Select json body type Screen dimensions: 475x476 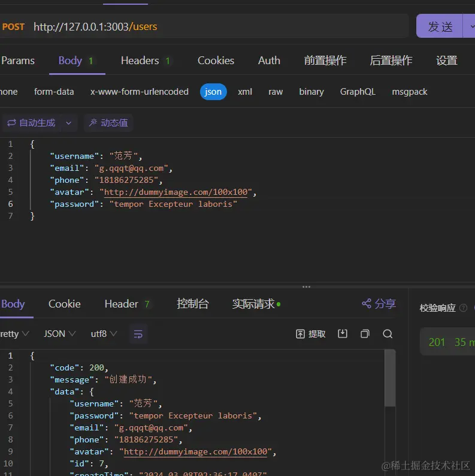point(213,92)
